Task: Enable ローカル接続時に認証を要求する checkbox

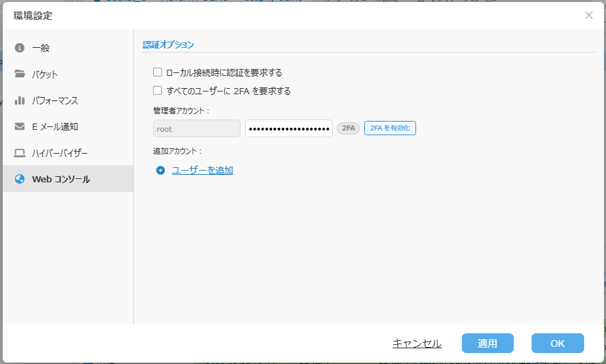Action: point(157,72)
